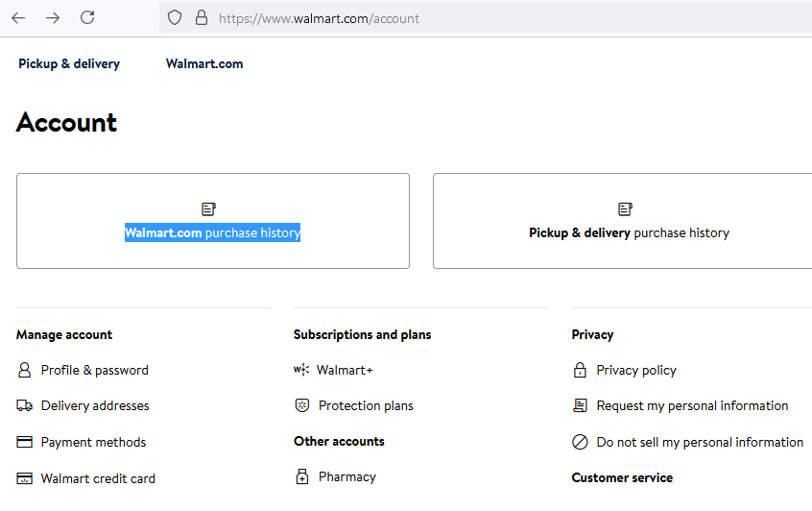This screenshot has height=511, width=812.
Task: Open Protection plans
Action: (366, 405)
